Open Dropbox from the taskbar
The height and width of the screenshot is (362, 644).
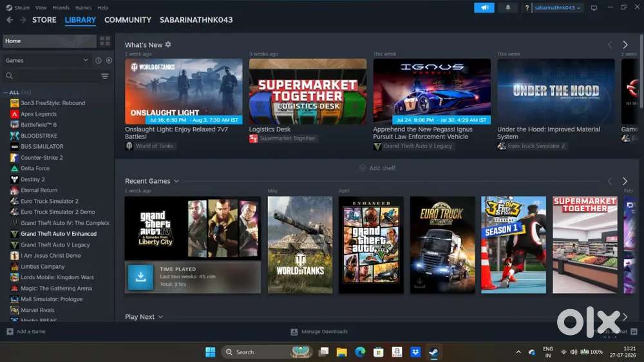(415, 352)
